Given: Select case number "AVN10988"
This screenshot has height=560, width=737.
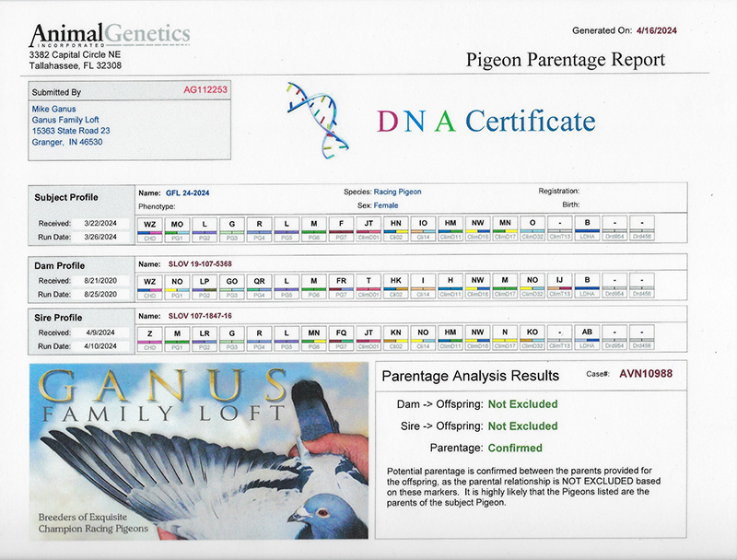Looking at the screenshot, I should pos(646,374).
